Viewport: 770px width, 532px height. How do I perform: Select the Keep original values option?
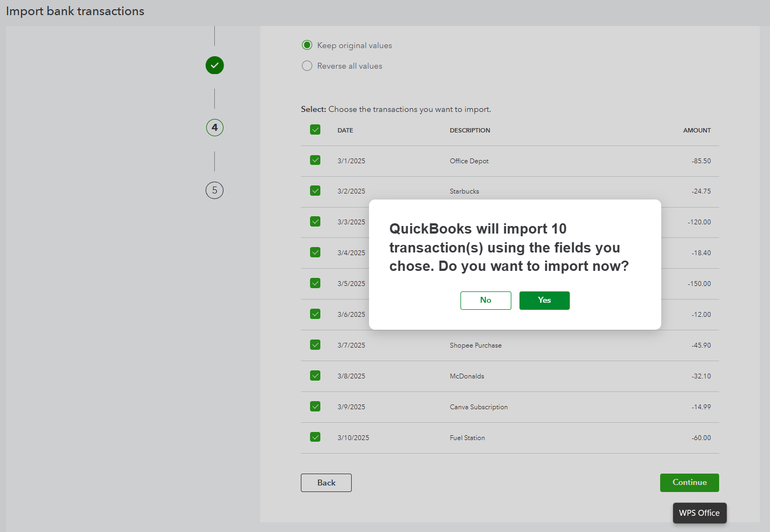(307, 45)
